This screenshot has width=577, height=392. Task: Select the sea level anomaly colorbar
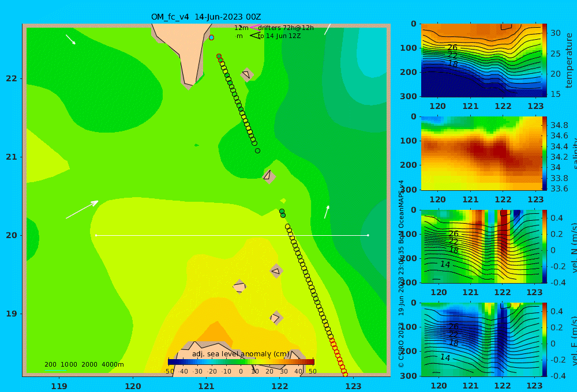(x=241, y=362)
